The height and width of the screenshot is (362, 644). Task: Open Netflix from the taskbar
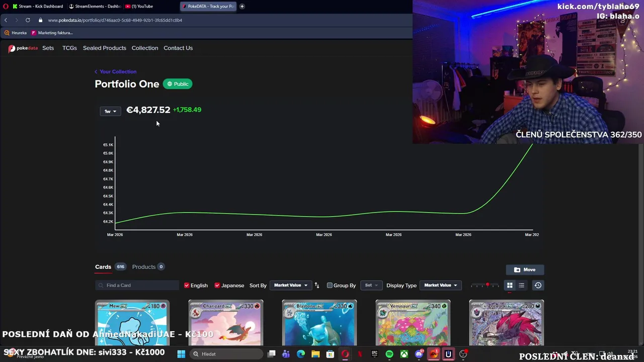tap(360, 354)
